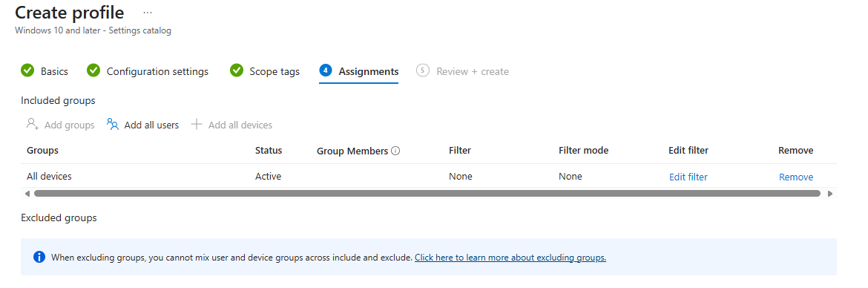The image size is (868, 288).
Task: Click the horizontal scrollbar left arrow
Action: point(27,194)
